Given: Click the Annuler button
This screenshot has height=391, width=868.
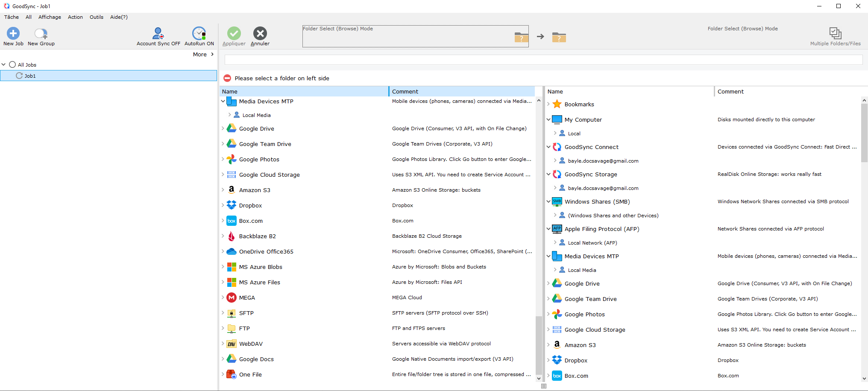Looking at the screenshot, I should [x=259, y=36].
